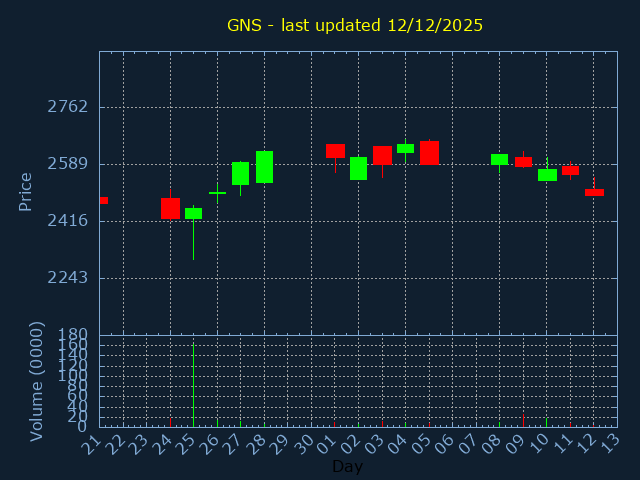Click the Day x-axis title

(347, 466)
